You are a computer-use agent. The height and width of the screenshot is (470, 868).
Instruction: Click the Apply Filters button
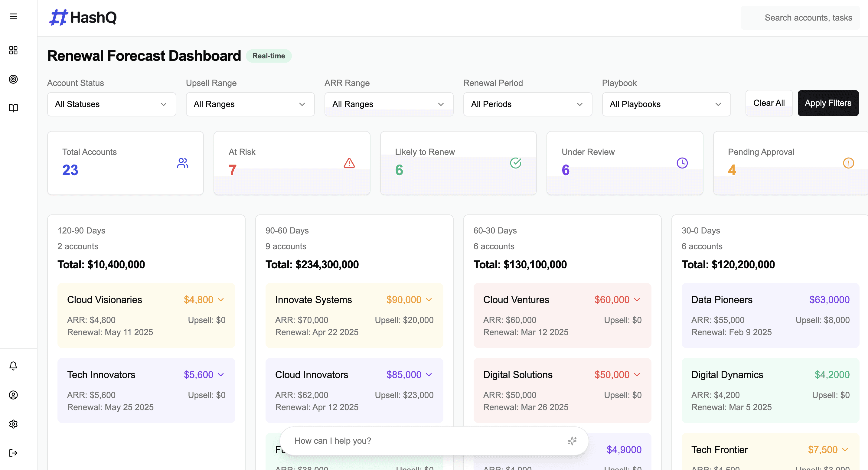tap(828, 103)
